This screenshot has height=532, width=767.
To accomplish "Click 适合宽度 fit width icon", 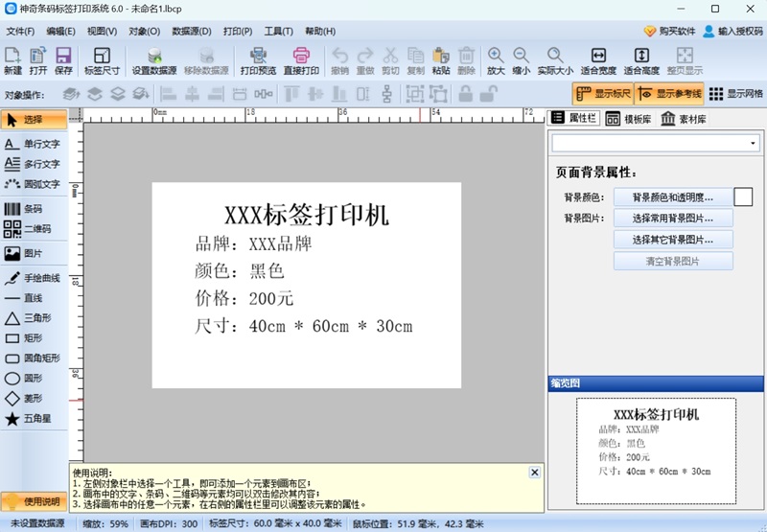I will click(598, 61).
